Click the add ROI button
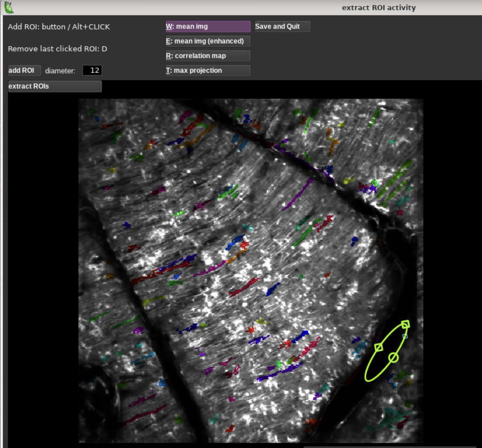This screenshot has height=448, width=482. (25, 70)
